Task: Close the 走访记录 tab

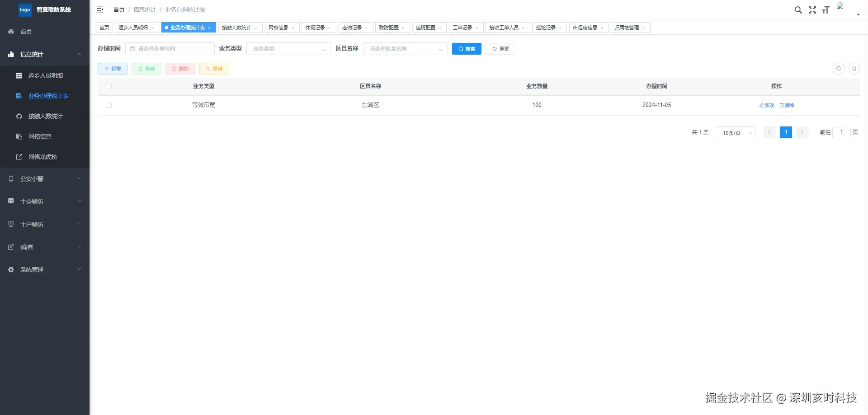Action: pos(367,28)
